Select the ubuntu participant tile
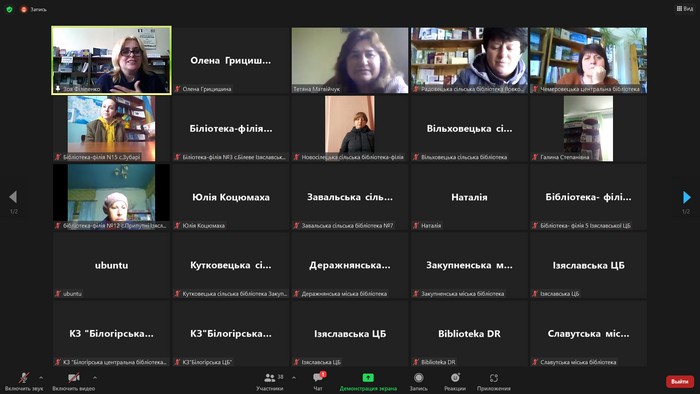Screen dimensions: 700x394 (111, 265)
